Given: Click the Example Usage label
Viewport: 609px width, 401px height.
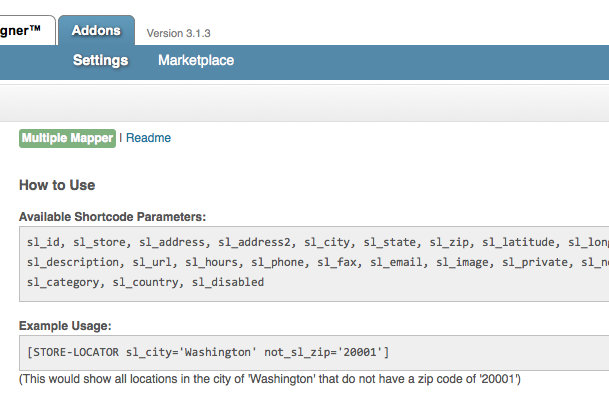Looking at the screenshot, I should tap(65, 326).
